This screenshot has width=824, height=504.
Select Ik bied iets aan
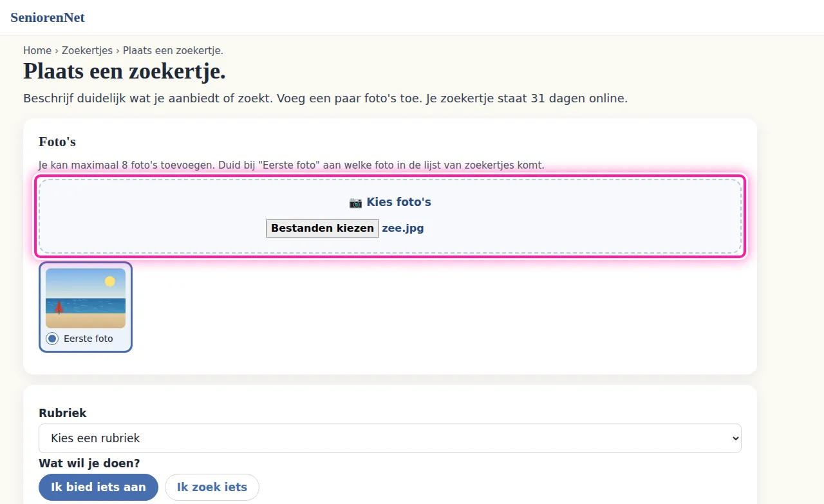tap(98, 487)
